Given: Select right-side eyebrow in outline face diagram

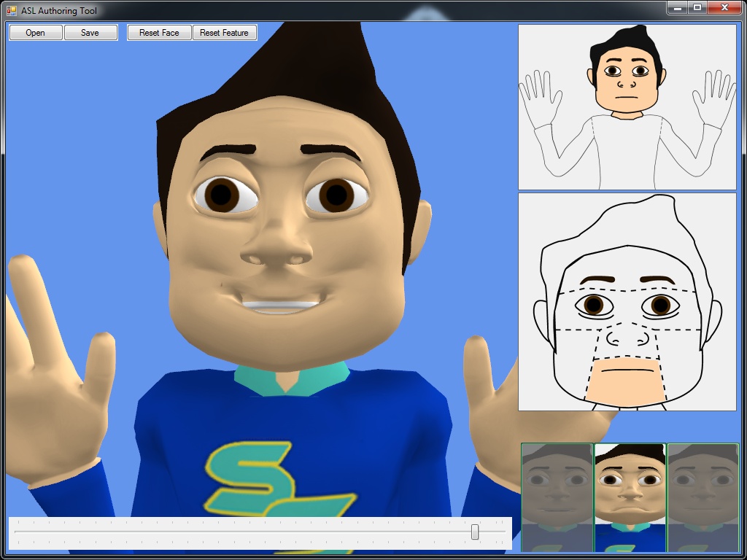Looking at the screenshot, I should [x=657, y=280].
